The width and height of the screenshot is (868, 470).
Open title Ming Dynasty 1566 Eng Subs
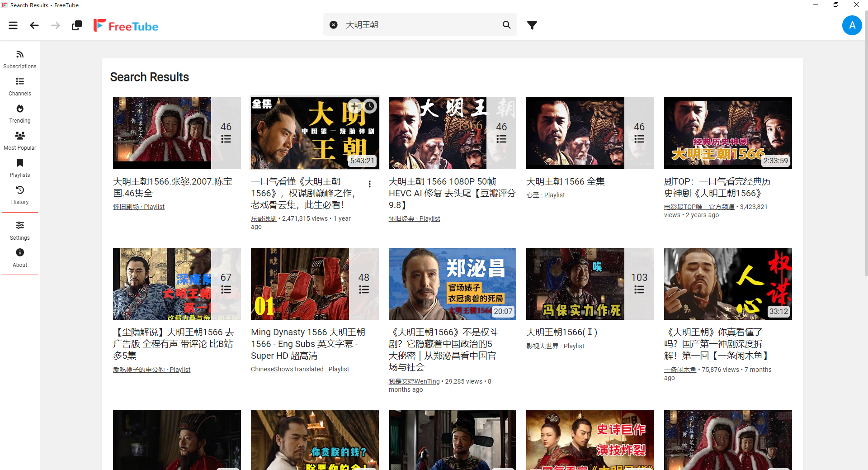308,344
